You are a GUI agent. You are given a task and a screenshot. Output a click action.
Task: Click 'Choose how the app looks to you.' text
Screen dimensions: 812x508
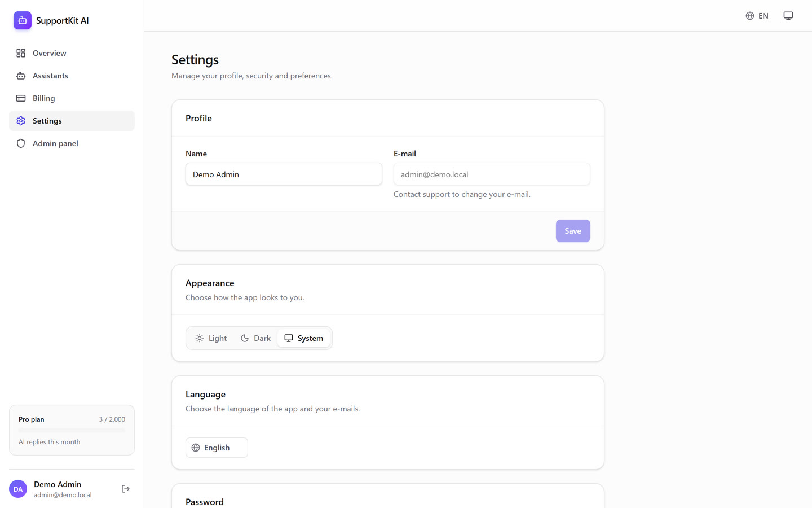245,297
